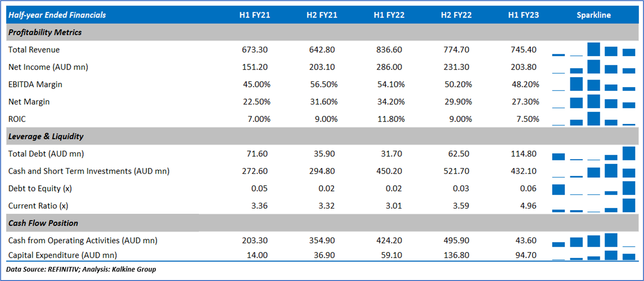Select the H1 FY21 column header
This screenshot has height=281, width=644.
254,15
